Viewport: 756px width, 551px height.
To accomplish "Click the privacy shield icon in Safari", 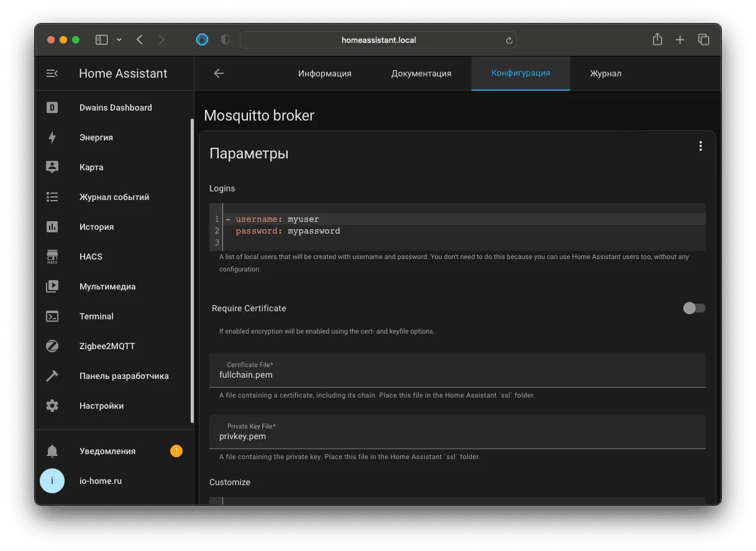I will (225, 40).
